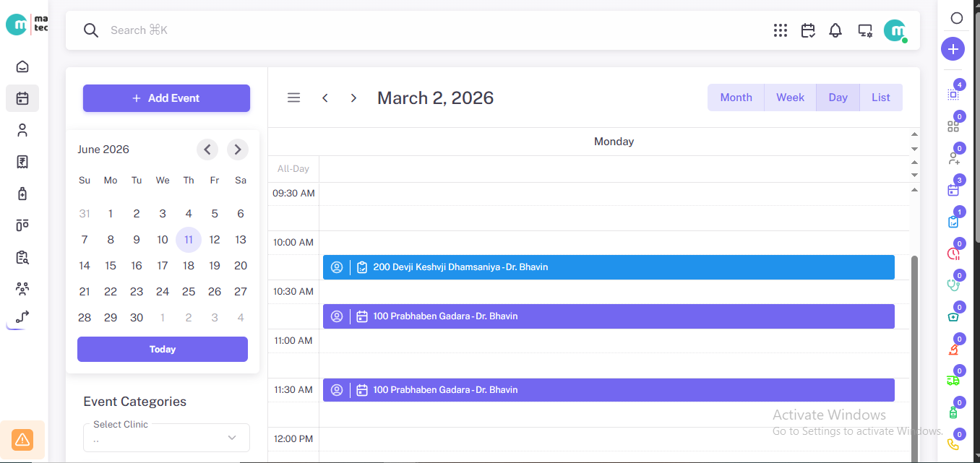
Task: Switch to List view
Action: [881, 98]
